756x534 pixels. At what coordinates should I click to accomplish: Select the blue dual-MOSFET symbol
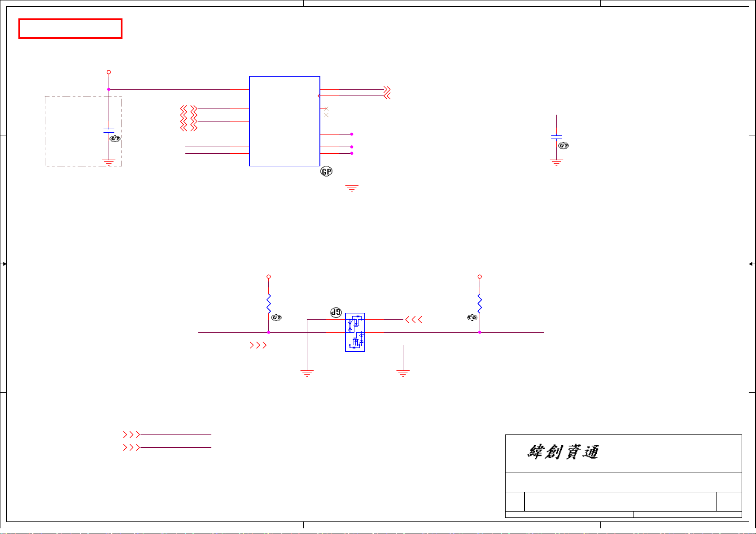355,332
